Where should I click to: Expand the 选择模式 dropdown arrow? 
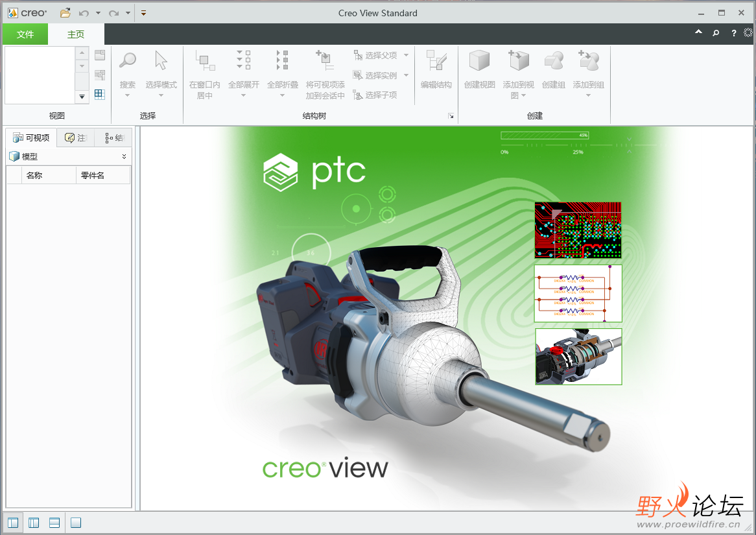161,95
